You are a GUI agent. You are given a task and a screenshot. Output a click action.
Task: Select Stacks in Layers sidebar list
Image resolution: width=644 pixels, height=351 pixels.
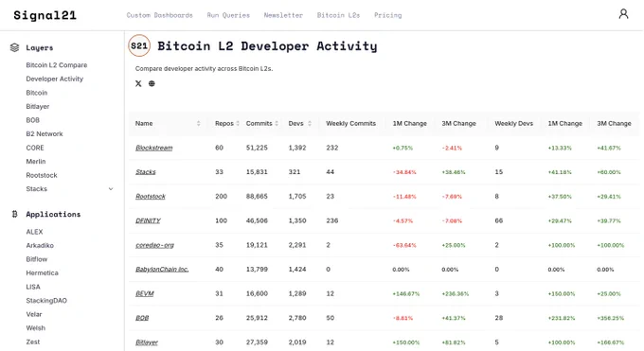[x=37, y=189]
